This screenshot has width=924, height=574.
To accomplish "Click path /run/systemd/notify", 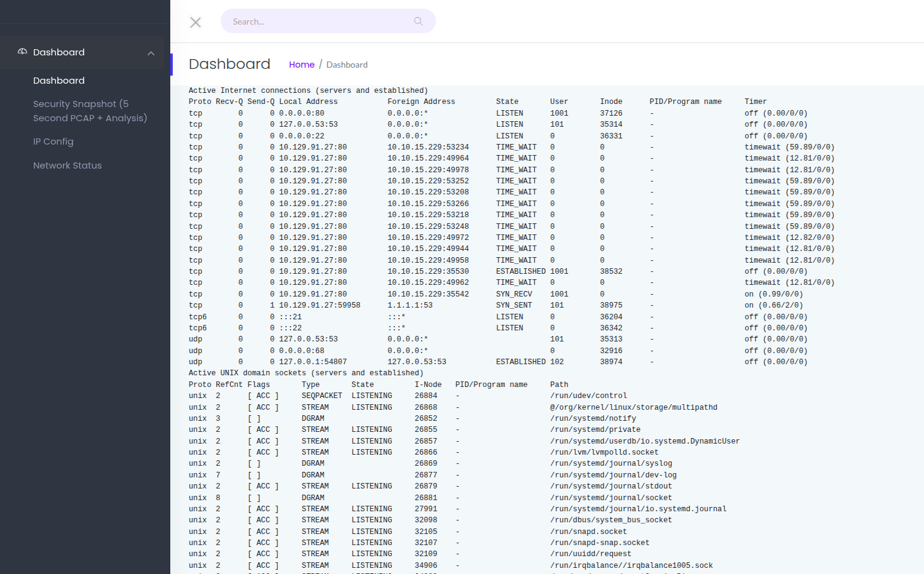I will [x=593, y=418].
